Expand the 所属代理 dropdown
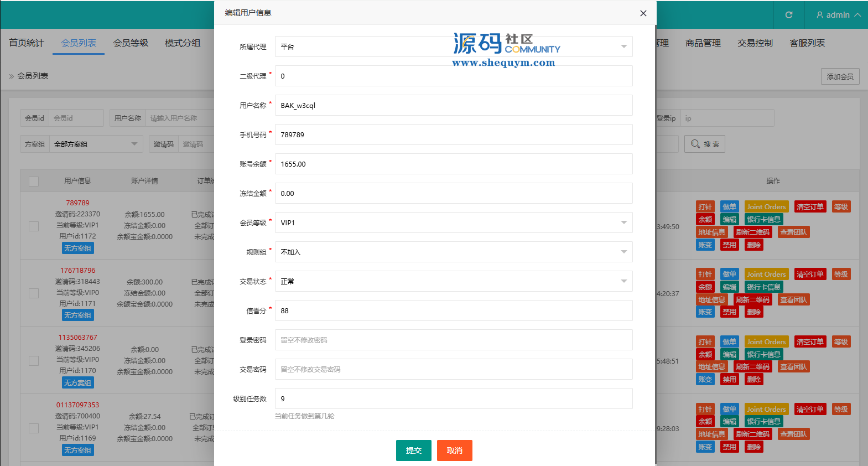The width and height of the screenshot is (868, 466). [x=454, y=46]
